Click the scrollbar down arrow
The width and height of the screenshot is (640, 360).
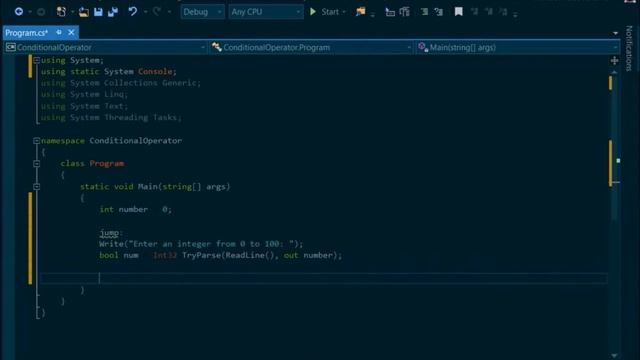pos(614,356)
